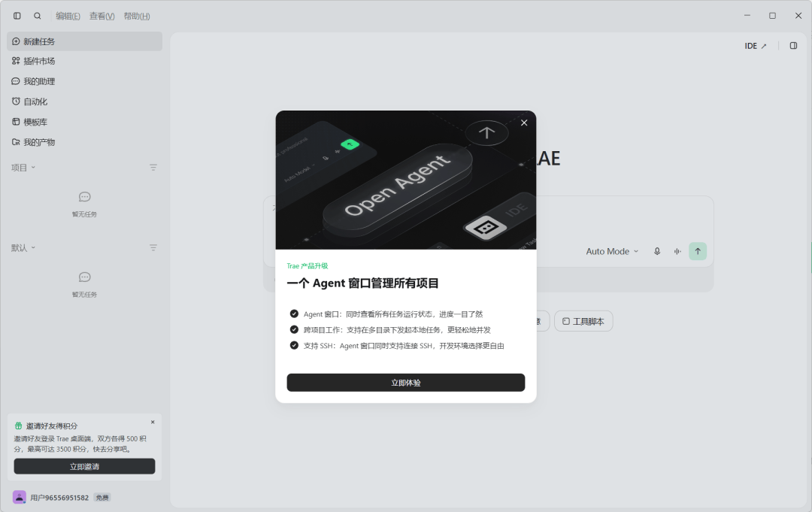Select the 工具脚本 chip
The image size is (812, 512).
(583, 321)
